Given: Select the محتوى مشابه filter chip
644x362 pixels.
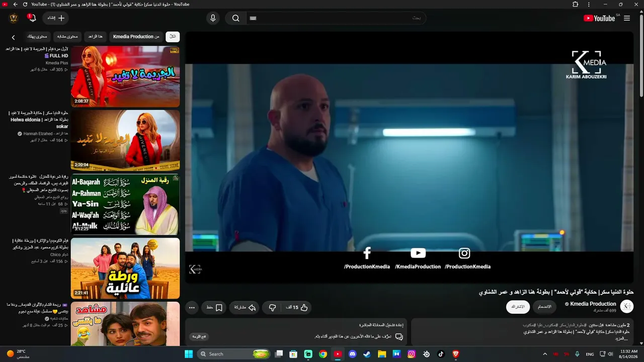Looking at the screenshot, I should (67, 37).
